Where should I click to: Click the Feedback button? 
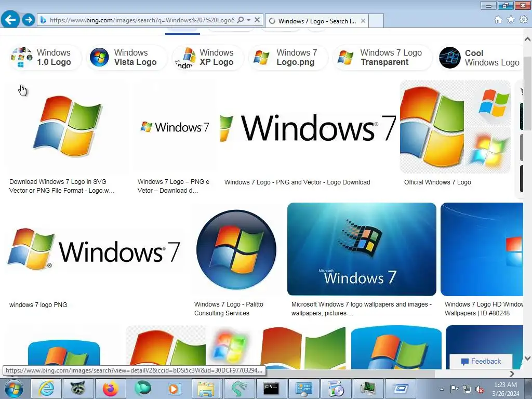pyautogui.click(x=481, y=362)
